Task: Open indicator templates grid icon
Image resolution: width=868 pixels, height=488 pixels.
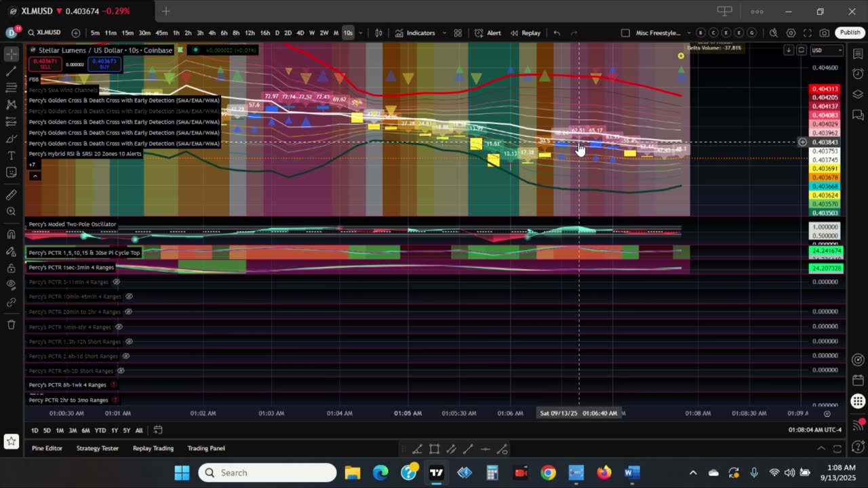Action: (x=458, y=33)
